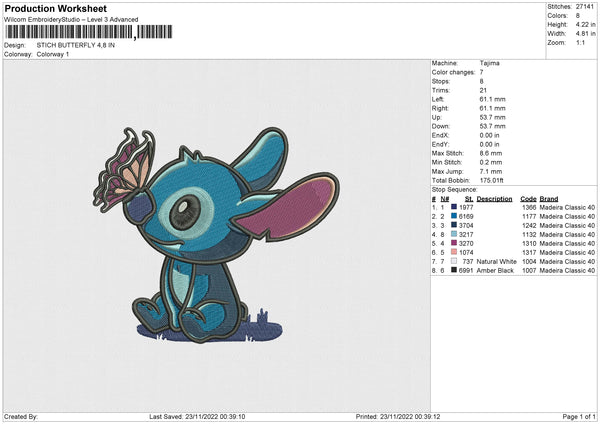
Task: Select thread code 1132
Action: (529, 235)
